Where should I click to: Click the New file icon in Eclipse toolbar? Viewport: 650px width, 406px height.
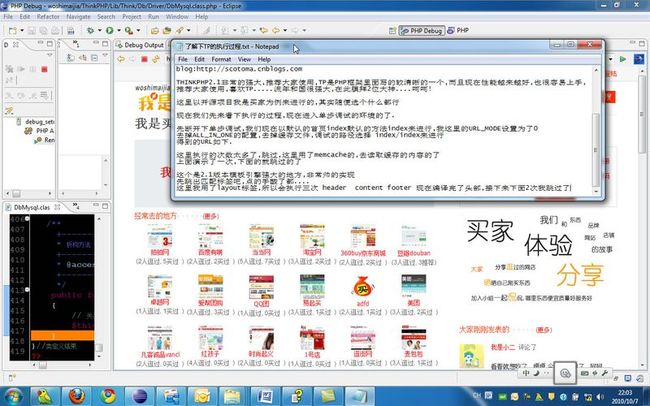[13, 30]
